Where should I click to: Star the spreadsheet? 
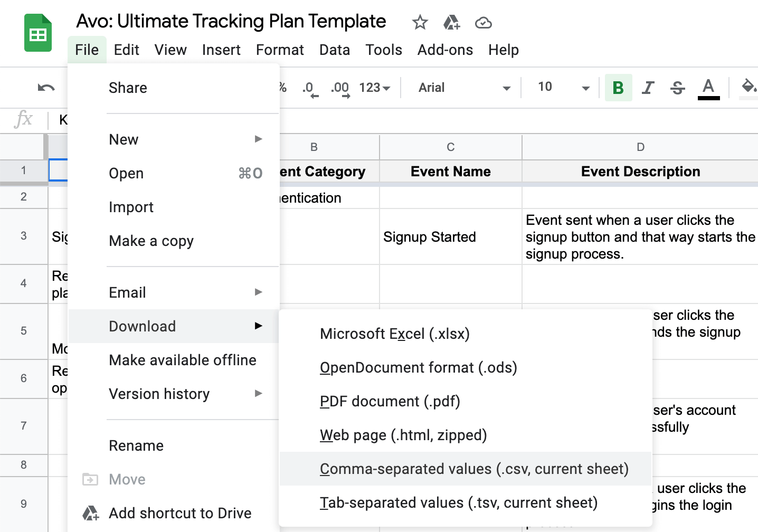tap(420, 22)
